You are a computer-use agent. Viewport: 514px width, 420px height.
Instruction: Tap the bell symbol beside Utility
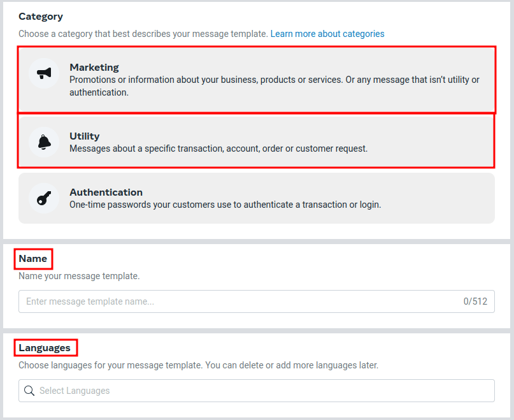tap(43, 141)
